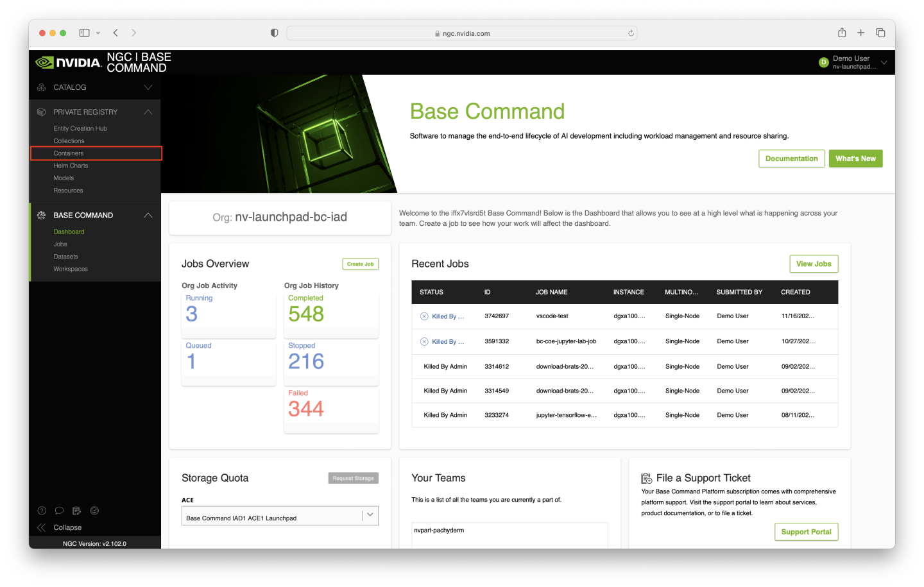The height and width of the screenshot is (587, 924).
Task: Click the gauge icon in sidebar footer
Action: (94, 511)
